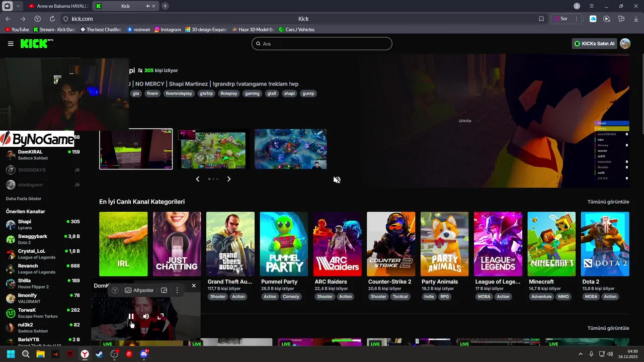
Task: Open Crystal_LoL channel in the sidebar
Action: tap(43, 254)
